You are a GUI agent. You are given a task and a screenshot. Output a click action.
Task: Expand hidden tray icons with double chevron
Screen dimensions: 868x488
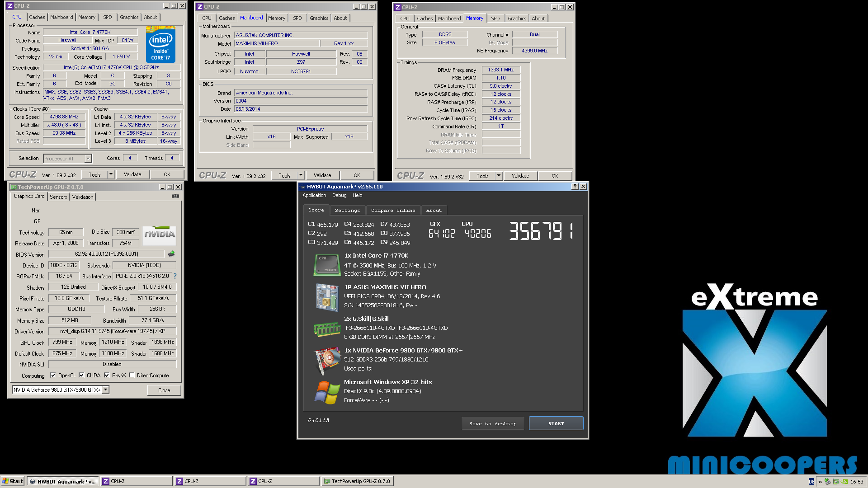[820, 482]
